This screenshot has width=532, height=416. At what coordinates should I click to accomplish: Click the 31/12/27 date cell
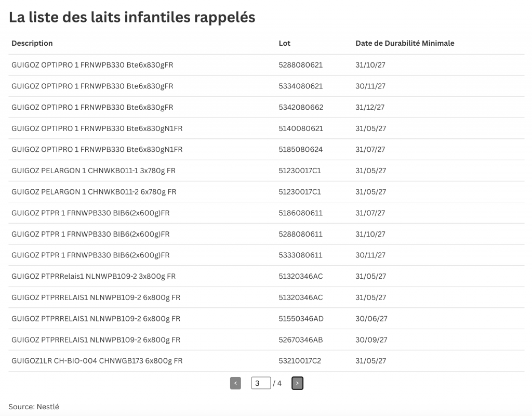[x=370, y=108]
